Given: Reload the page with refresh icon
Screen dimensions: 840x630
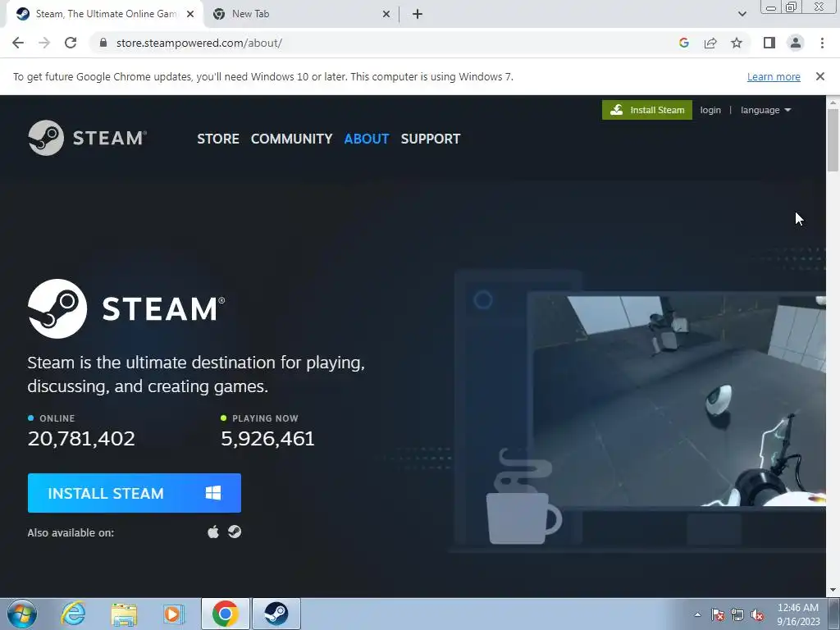Looking at the screenshot, I should 71,43.
